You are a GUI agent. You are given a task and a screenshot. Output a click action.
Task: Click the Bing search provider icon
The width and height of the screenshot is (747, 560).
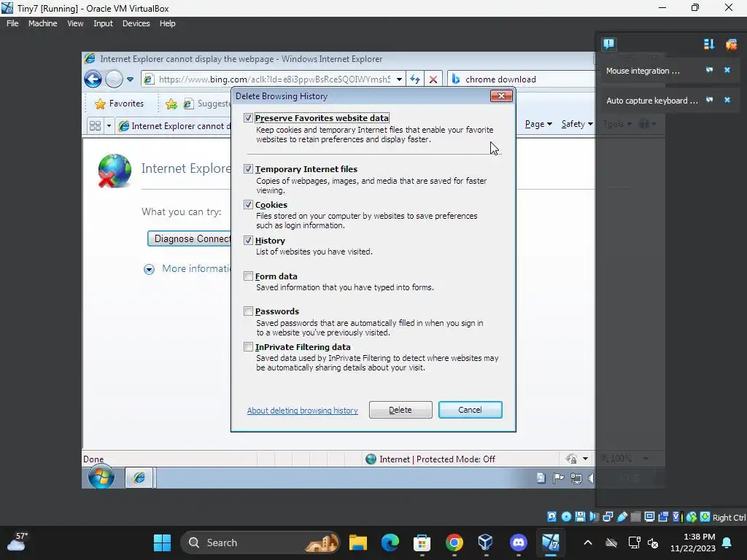[456, 79]
